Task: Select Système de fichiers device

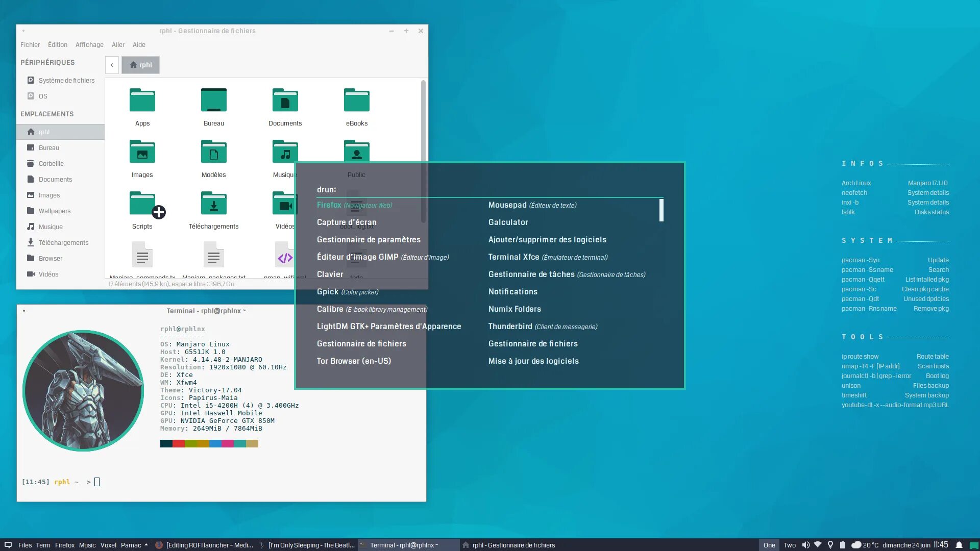Action: pos(66,81)
